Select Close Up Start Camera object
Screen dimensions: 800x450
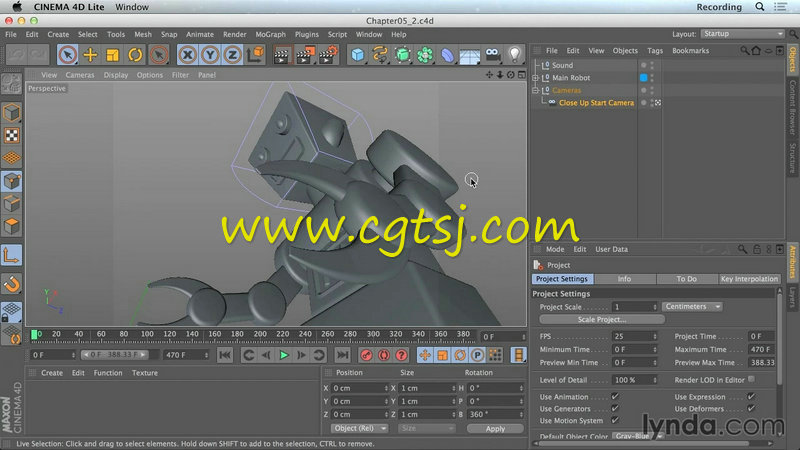596,103
